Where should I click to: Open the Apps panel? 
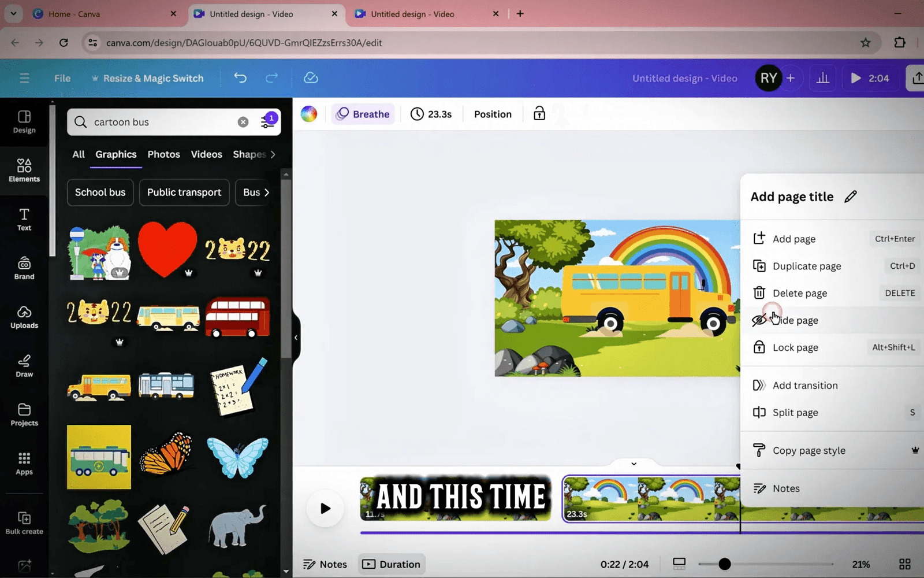[x=24, y=464]
